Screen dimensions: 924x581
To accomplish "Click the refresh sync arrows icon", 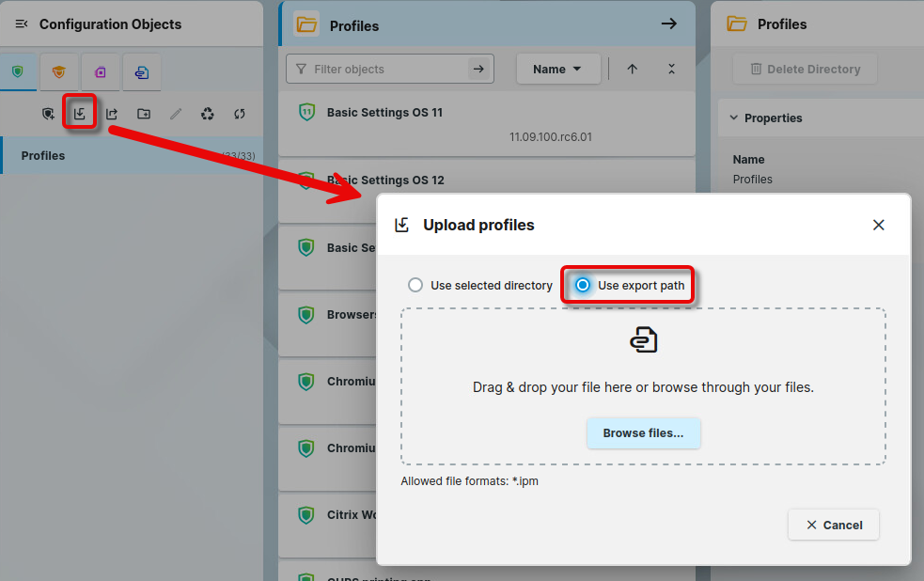I will click(x=240, y=114).
